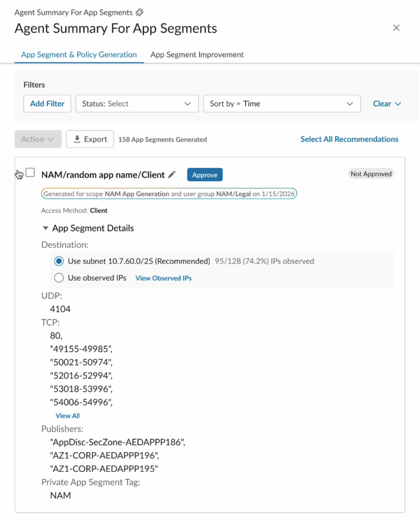Open the Sort by = Time dropdown

(x=281, y=104)
